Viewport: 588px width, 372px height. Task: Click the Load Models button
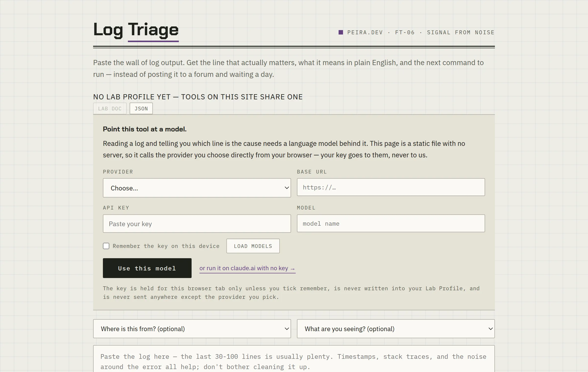[x=253, y=246]
